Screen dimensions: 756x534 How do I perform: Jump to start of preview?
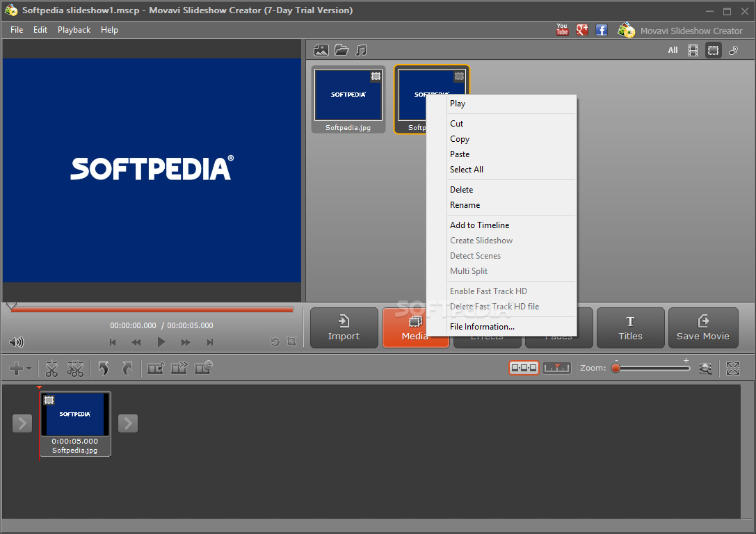pyautogui.click(x=113, y=342)
